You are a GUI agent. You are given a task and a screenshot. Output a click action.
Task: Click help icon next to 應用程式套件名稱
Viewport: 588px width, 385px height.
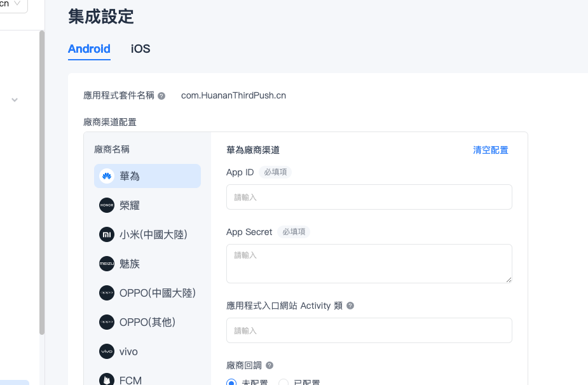pyautogui.click(x=161, y=96)
